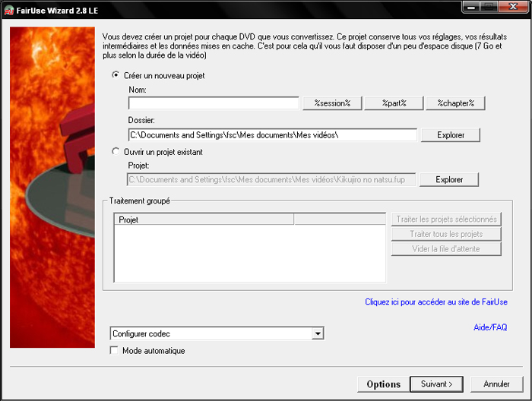Insert the %part% variable
The width and height of the screenshot is (532, 401).
pyautogui.click(x=394, y=103)
